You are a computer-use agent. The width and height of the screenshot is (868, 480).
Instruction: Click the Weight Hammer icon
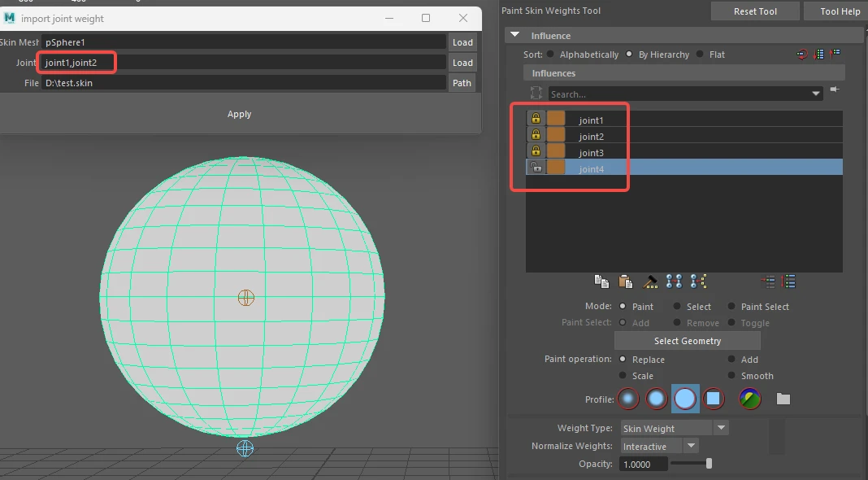[650, 281]
